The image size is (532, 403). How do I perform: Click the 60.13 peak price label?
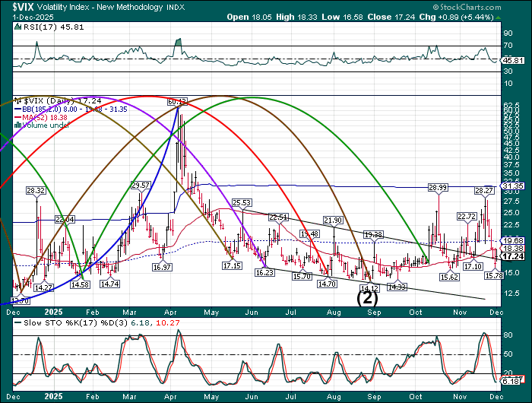177,100
